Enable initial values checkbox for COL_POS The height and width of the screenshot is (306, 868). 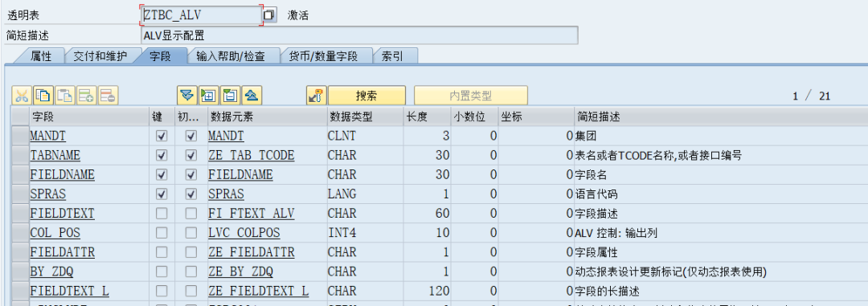191,233
